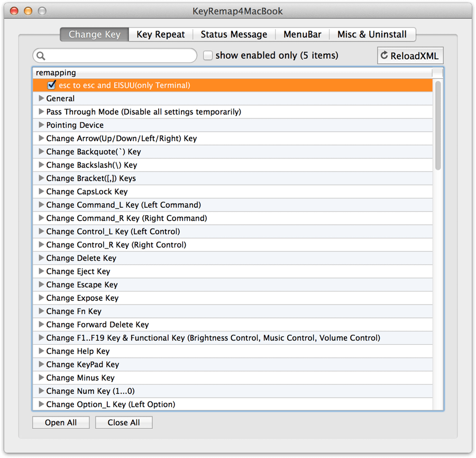
Task: Switch to the MenuBar tab
Action: tap(303, 34)
